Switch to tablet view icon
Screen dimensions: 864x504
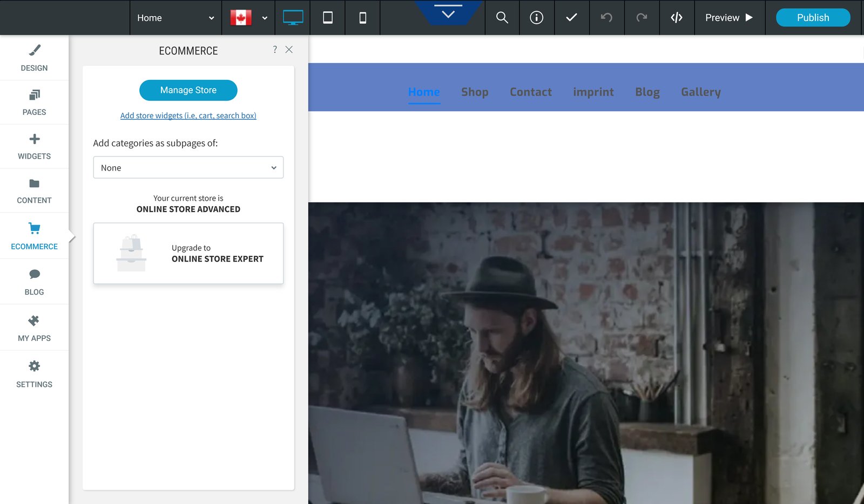pos(328,18)
